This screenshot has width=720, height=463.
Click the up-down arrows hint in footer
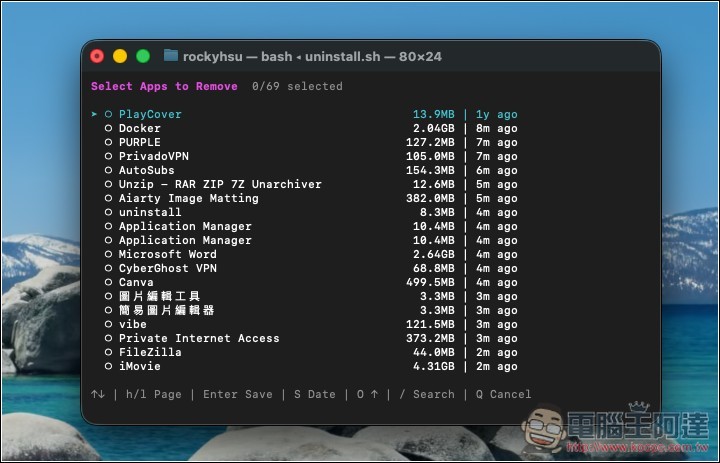click(x=98, y=394)
